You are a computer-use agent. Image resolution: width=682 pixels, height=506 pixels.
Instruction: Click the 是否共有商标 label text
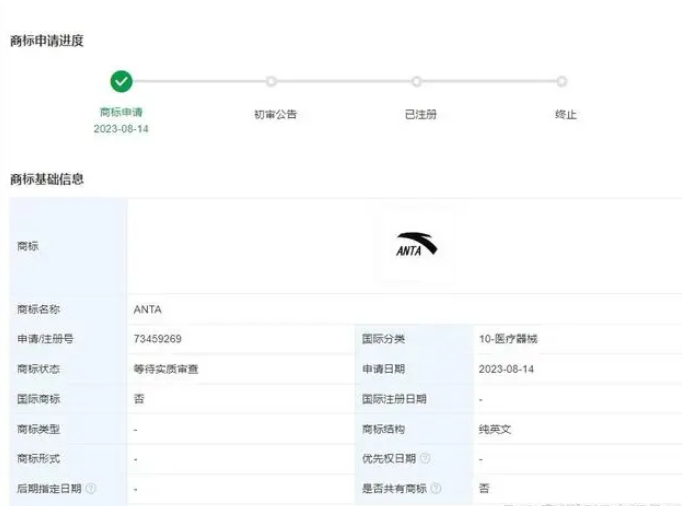click(394, 489)
